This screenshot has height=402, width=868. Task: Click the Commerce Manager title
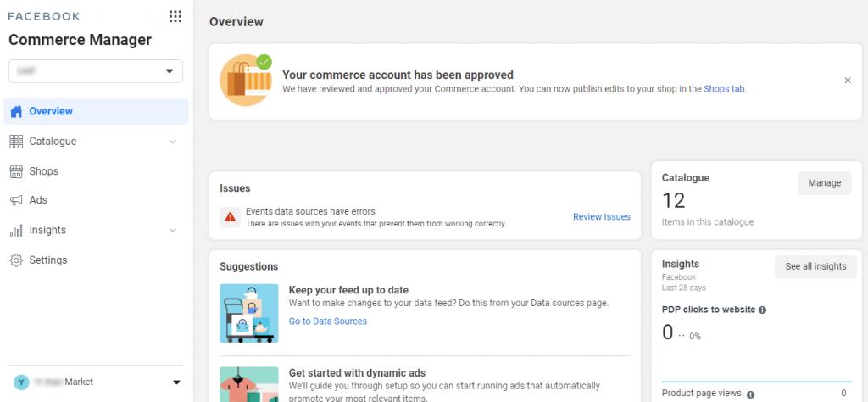(81, 40)
